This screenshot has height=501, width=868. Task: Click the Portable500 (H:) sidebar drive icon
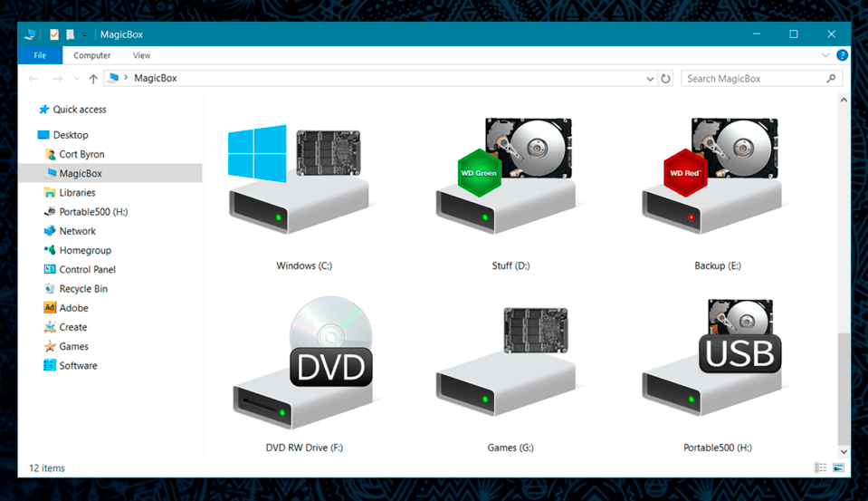pos(50,211)
